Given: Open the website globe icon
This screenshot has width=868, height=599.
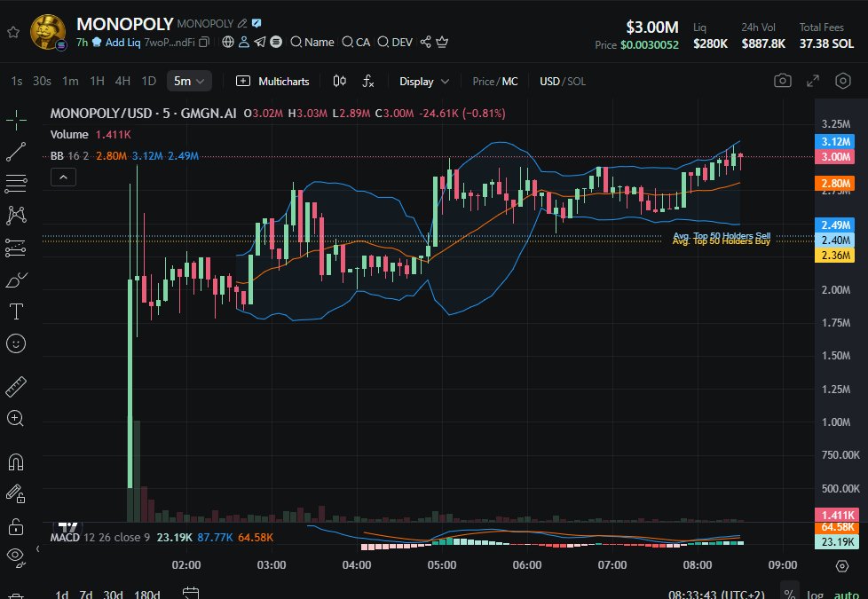Looking at the screenshot, I should coord(227,42).
